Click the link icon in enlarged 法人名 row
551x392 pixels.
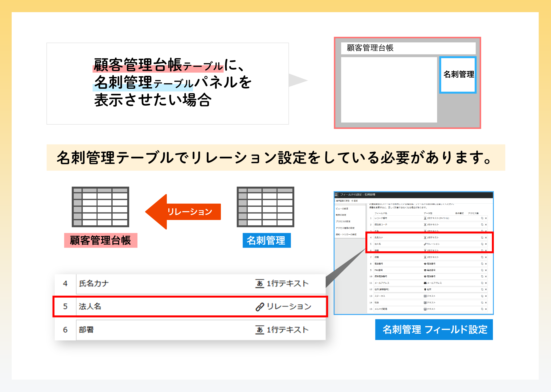click(260, 307)
